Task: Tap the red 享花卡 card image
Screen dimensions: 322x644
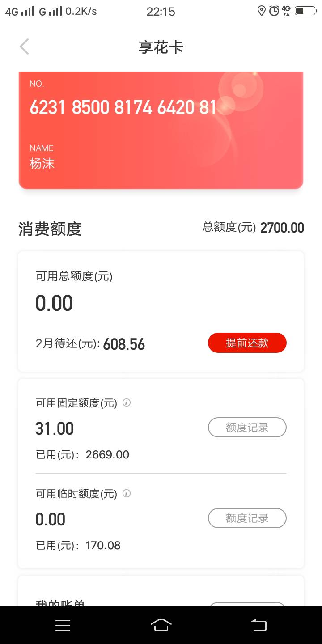Action: pos(161,130)
